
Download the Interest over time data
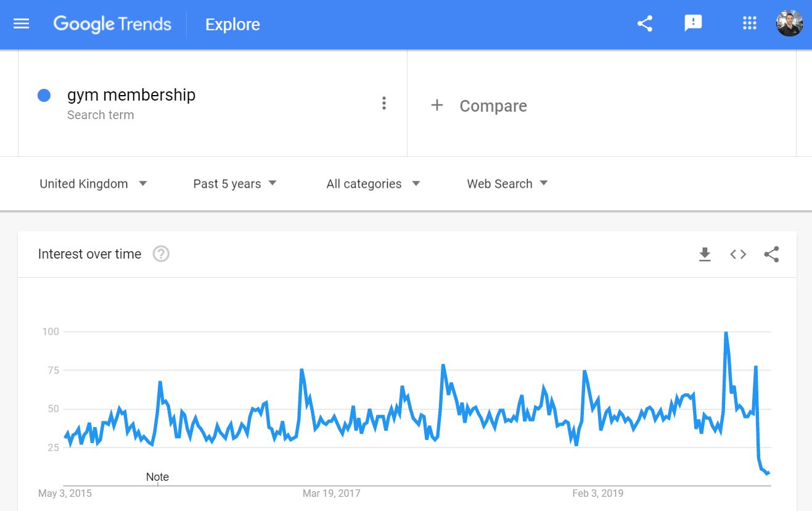705,254
